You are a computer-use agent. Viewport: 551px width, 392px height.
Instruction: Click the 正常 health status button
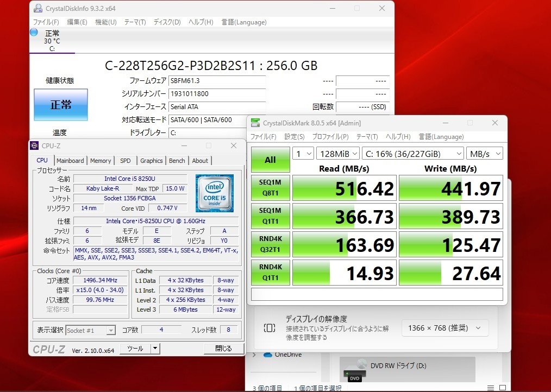tap(61, 105)
